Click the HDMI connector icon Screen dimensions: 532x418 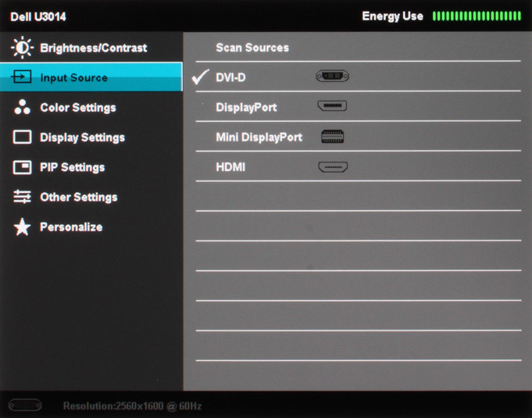(333, 167)
